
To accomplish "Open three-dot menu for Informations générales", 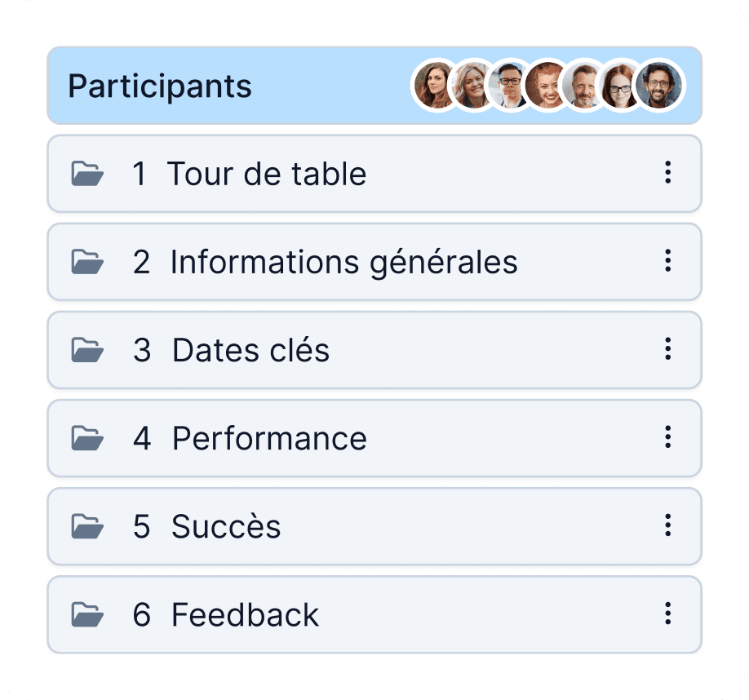I will (667, 261).
